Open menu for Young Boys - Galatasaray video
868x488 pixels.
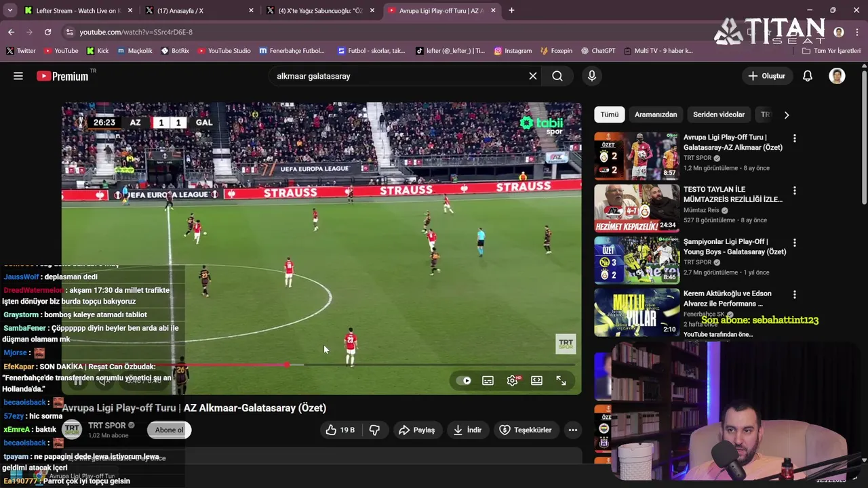[794, 243]
